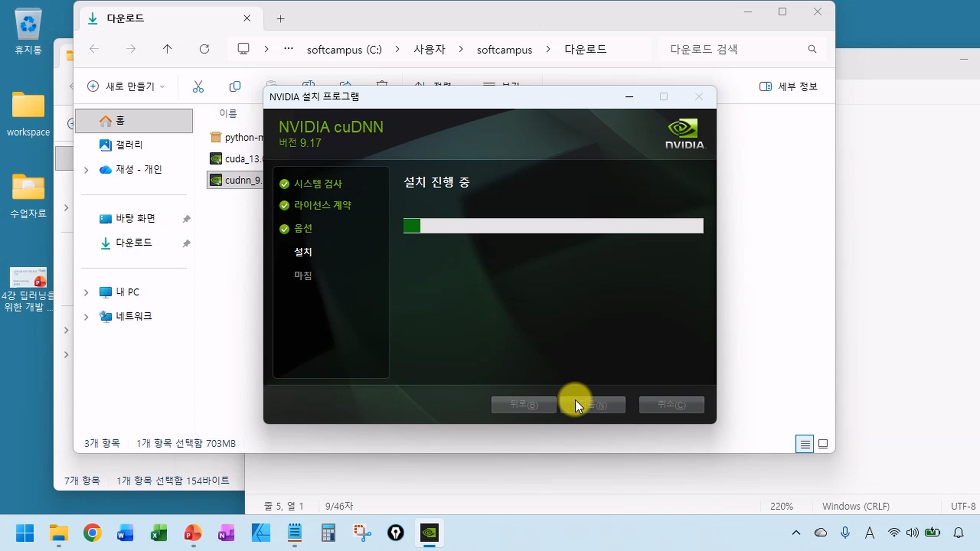Switch to large icons view icon
Image resolution: width=980 pixels, height=551 pixels.
pos(823,444)
